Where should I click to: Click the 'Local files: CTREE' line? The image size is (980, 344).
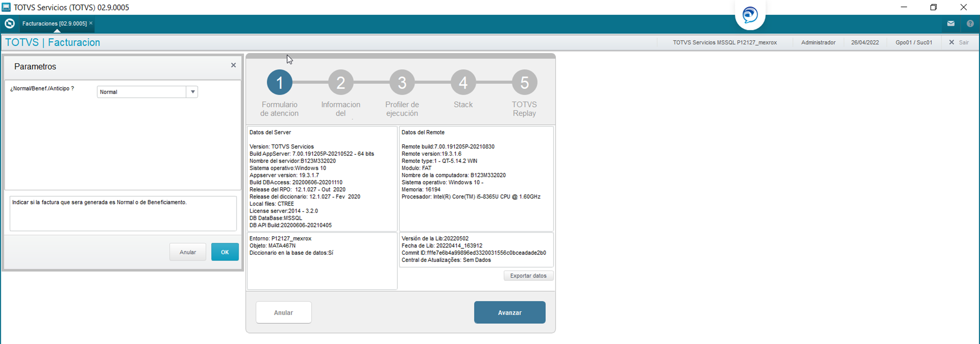(272, 204)
